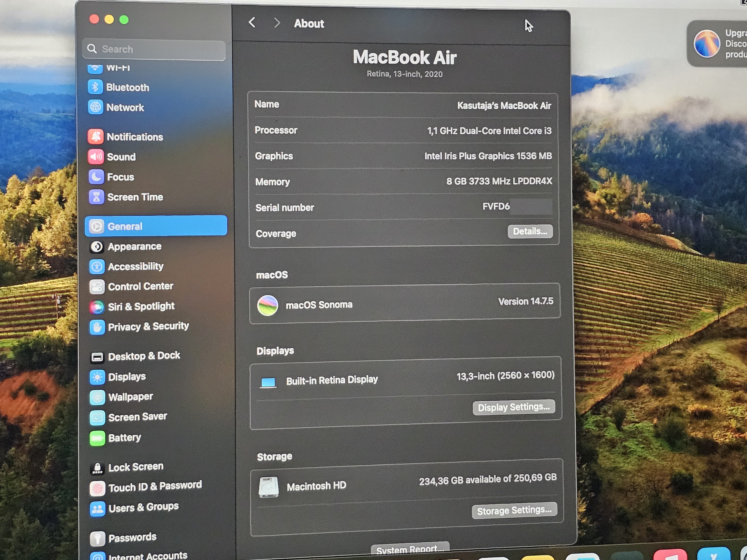This screenshot has height=560, width=747.
Task: Open Screen Time settings
Action: tap(126, 197)
